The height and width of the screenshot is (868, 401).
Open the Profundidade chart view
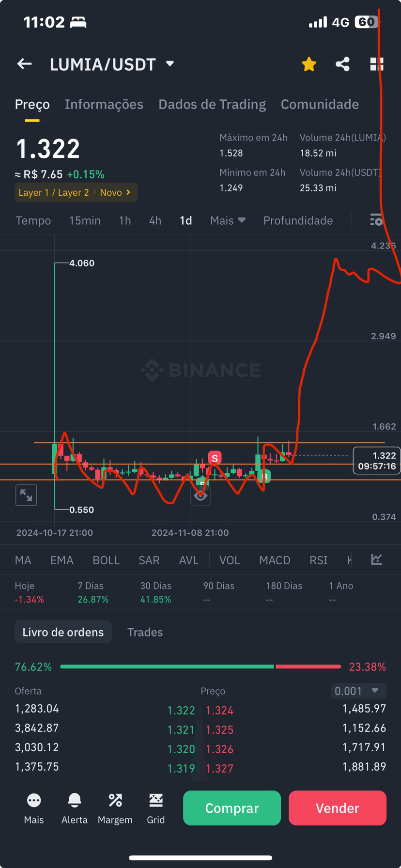point(298,220)
